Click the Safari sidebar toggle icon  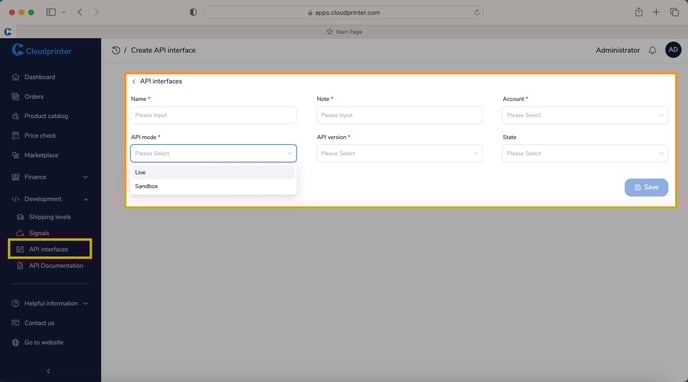point(51,12)
